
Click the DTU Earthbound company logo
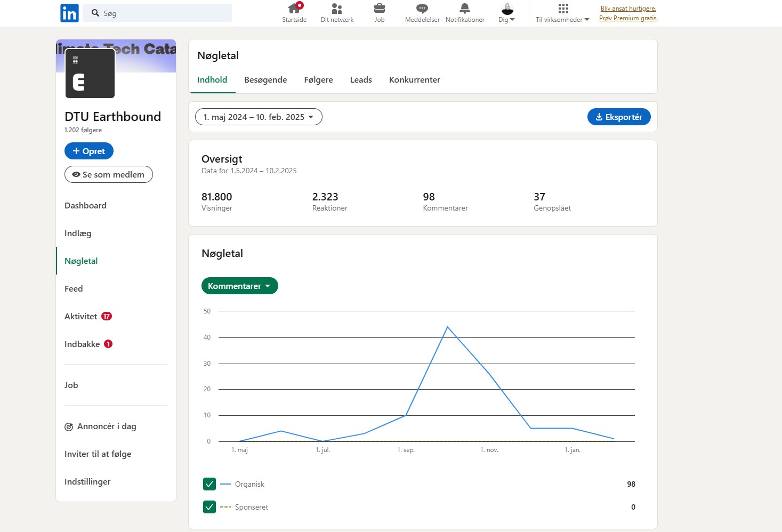click(90, 74)
